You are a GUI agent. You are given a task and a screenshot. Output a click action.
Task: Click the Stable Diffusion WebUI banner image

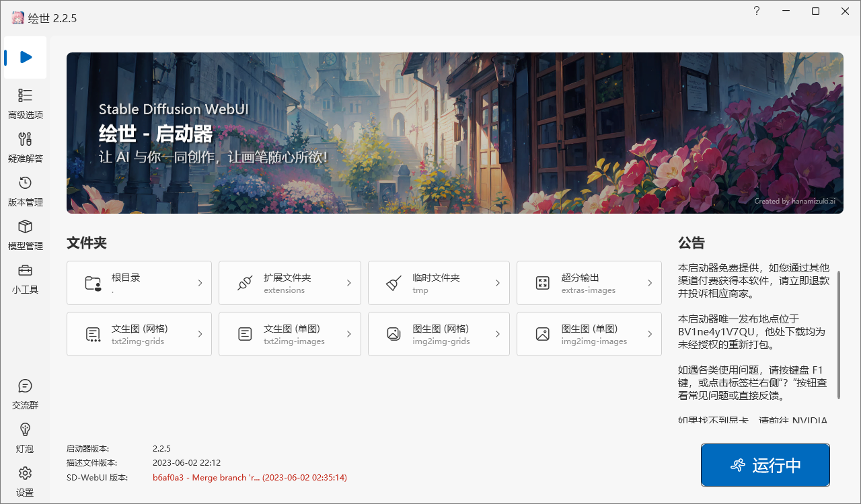pyautogui.click(x=455, y=133)
